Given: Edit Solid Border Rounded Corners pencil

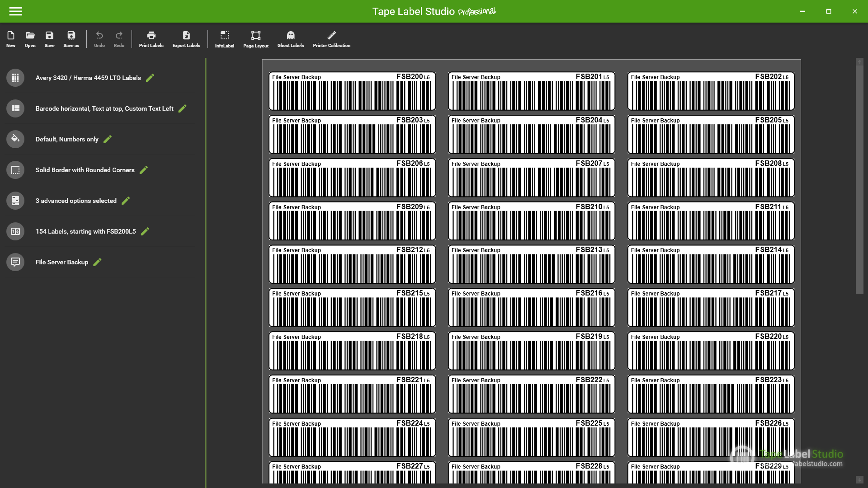Looking at the screenshot, I should 143,170.
